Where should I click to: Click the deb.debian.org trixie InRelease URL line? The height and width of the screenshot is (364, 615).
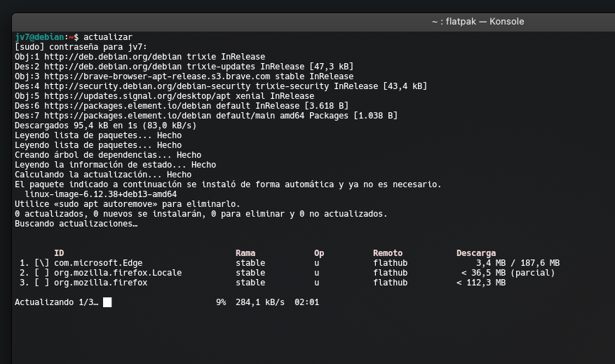point(140,57)
